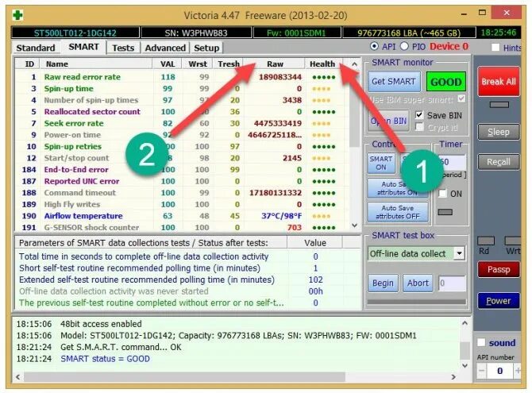
Task: Click the blue Power button
Action: [499, 301]
